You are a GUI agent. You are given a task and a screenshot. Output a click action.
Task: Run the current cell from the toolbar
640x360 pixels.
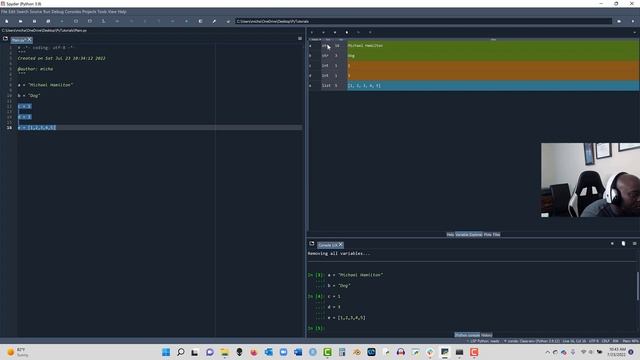[76, 21]
